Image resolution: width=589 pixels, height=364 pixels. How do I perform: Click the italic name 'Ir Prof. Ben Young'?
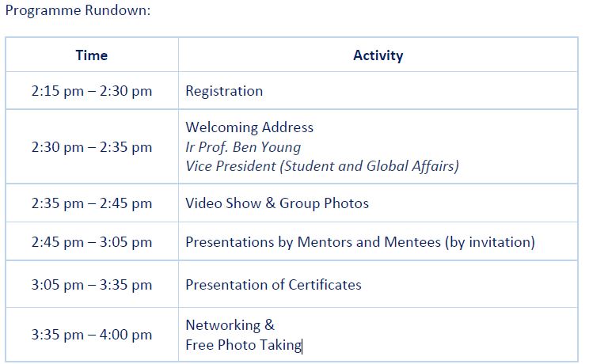[243, 147]
